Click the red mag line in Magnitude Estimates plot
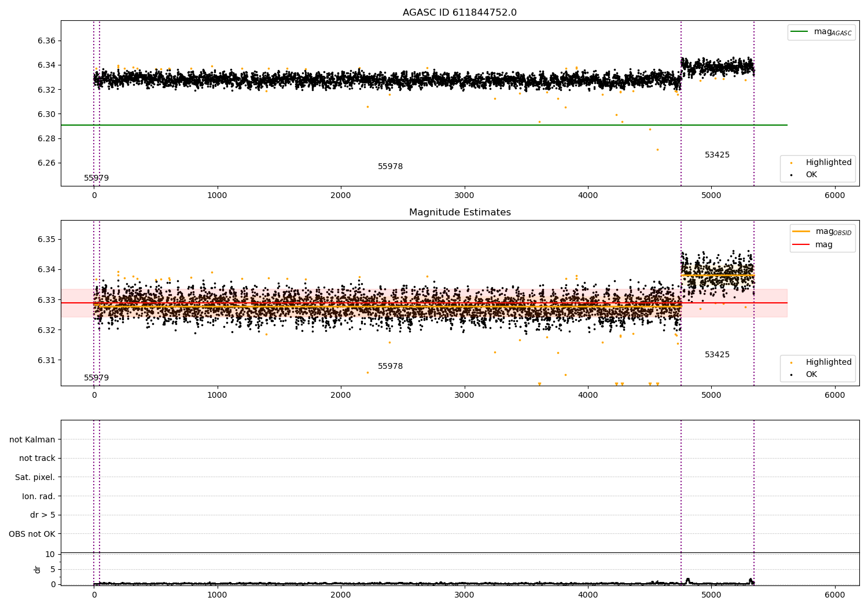 tap(424, 303)
